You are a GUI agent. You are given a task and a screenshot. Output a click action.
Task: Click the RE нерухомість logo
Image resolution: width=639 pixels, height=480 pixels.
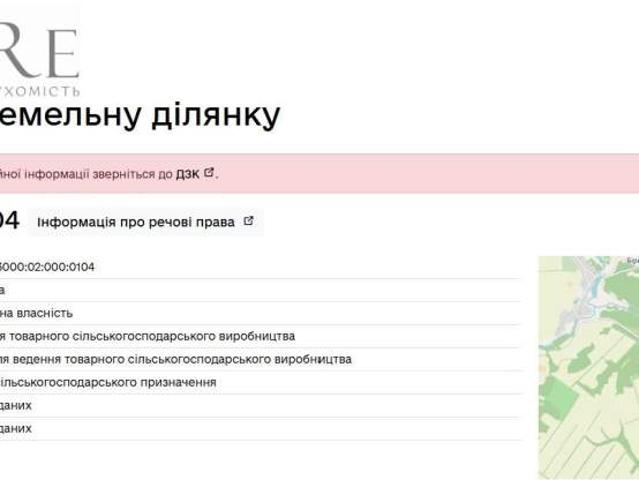pos(40,57)
